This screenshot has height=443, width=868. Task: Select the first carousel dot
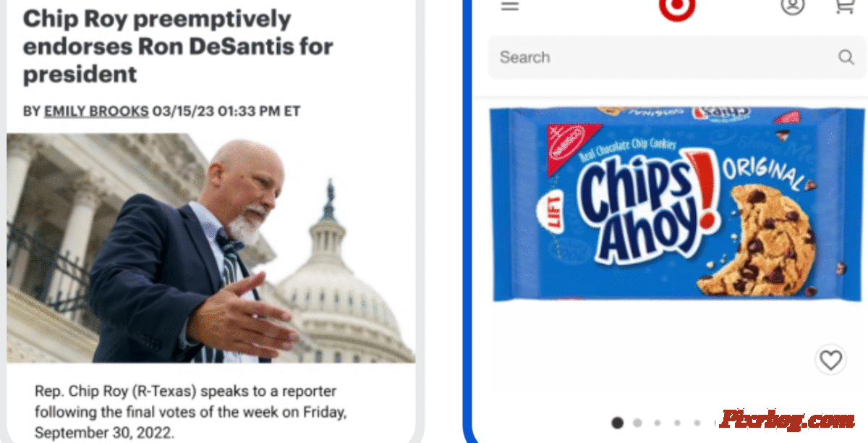617,423
